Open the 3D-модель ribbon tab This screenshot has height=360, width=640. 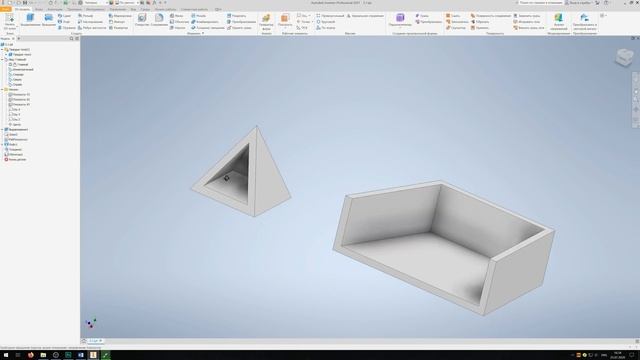pyautogui.click(x=22, y=9)
